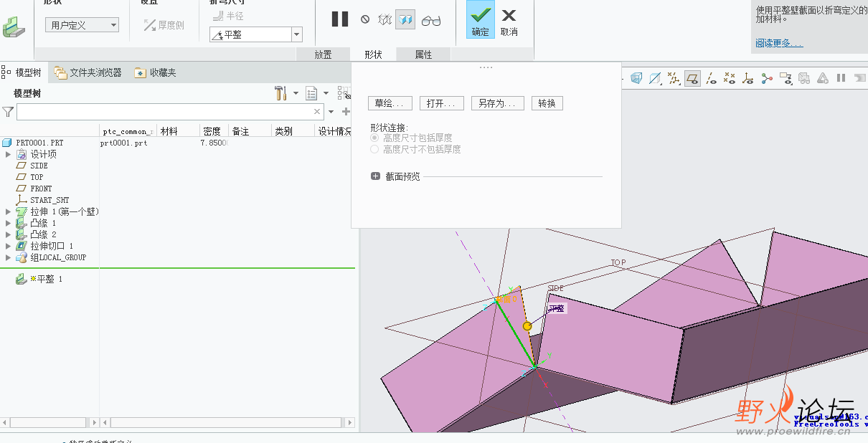The width and height of the screenshot is (868, 443).
Task: Toggle datum point display icon
Action: (x=730, y=78)
